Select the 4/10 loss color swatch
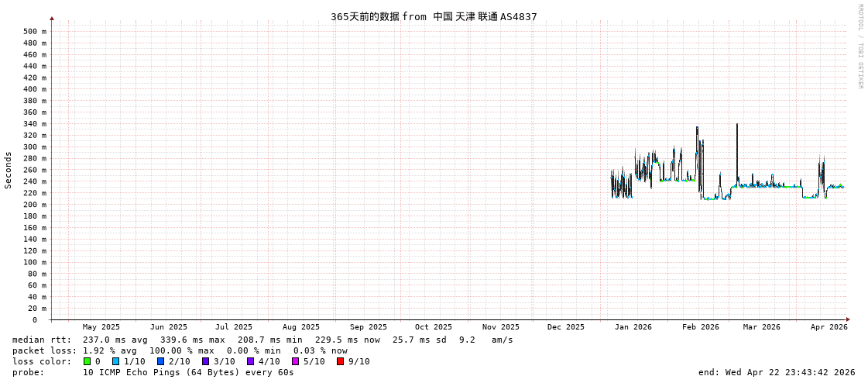 250,361
